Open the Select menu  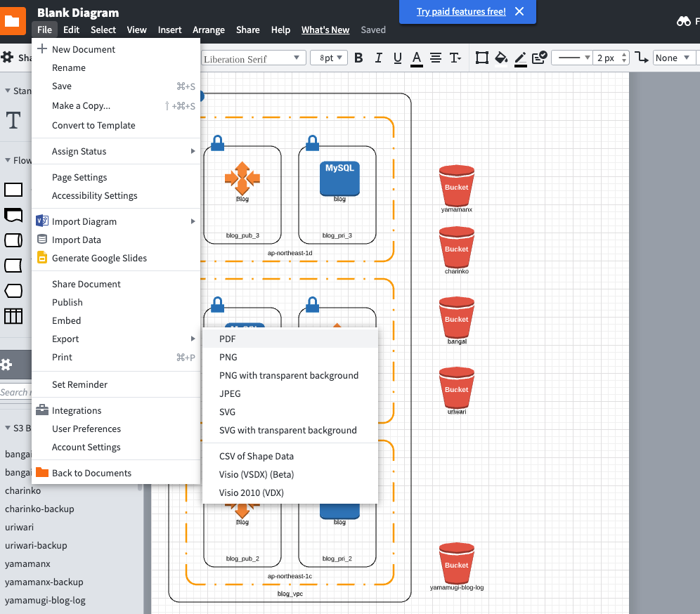103,30
